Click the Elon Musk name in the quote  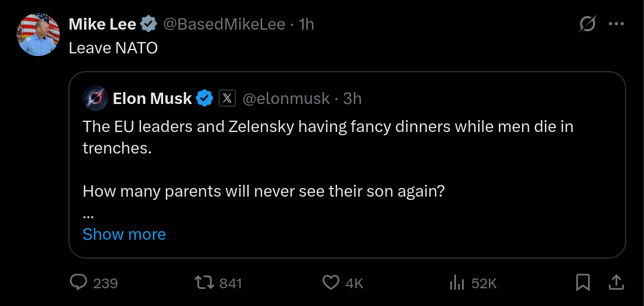[x=152, y=98]
